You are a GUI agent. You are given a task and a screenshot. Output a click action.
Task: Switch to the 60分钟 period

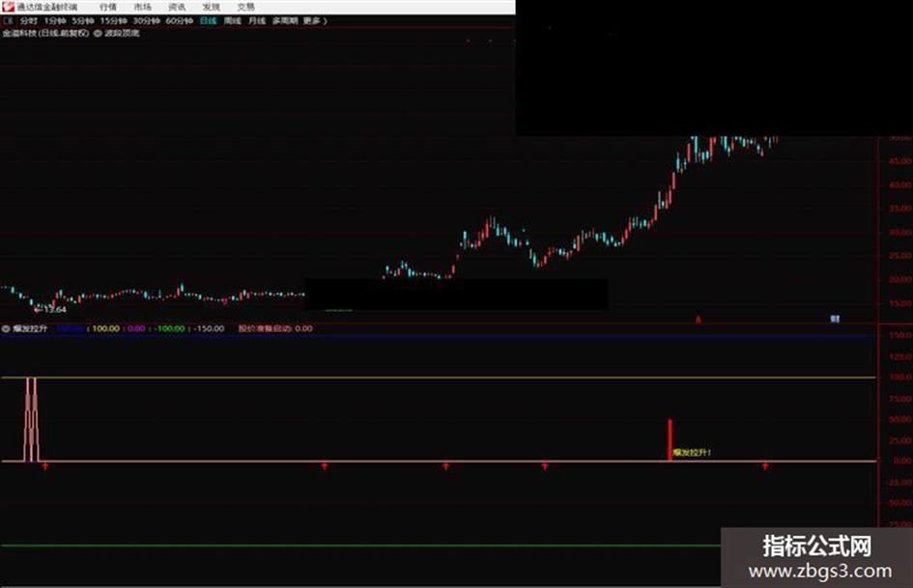tap(180, 21)
